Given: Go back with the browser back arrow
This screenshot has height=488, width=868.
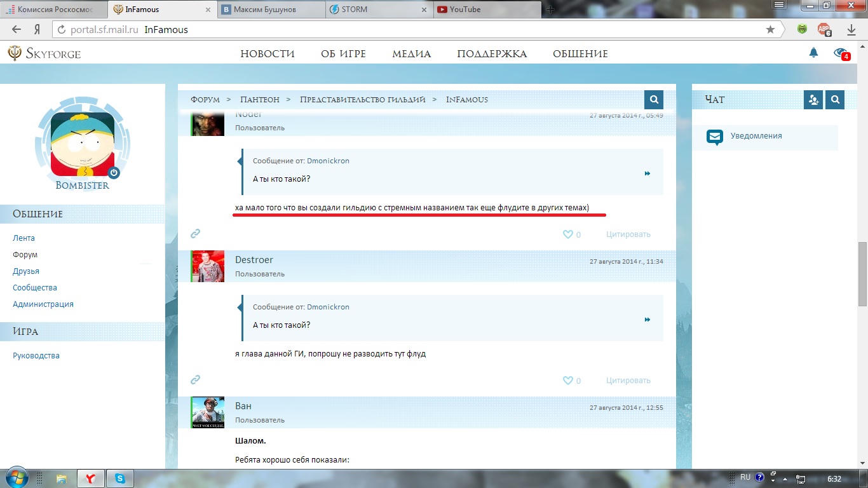Looking at the screenshot, I should click(x=17, y=29).
